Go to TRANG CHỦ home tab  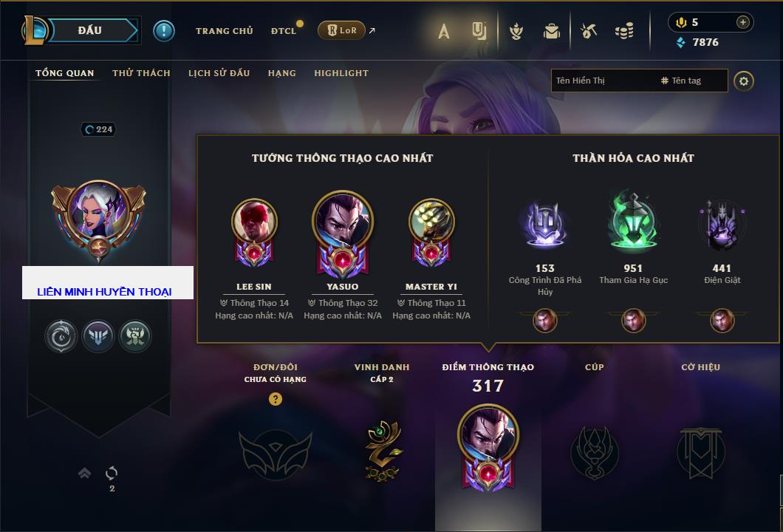(x=225, y=31)
